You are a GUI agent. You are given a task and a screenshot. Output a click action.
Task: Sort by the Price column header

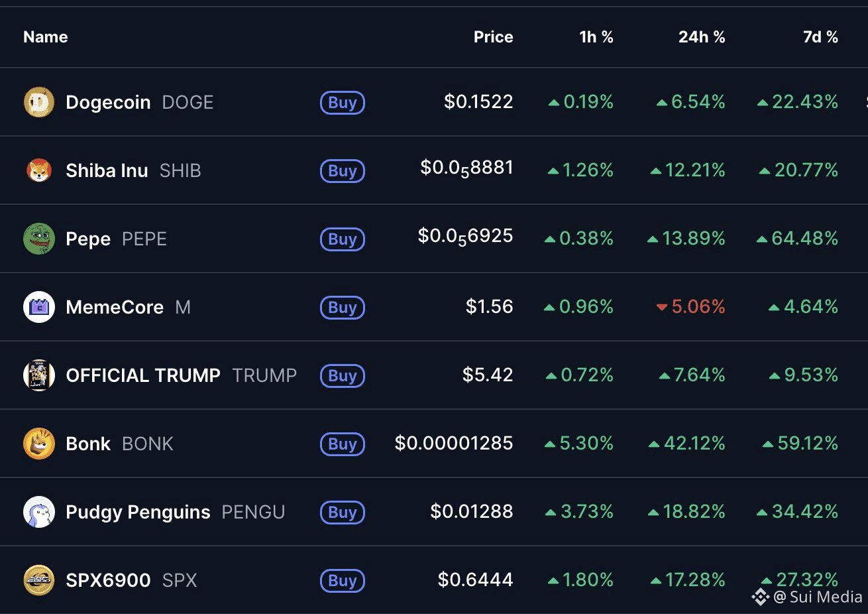pyautogui.click(x=493, y=37)
